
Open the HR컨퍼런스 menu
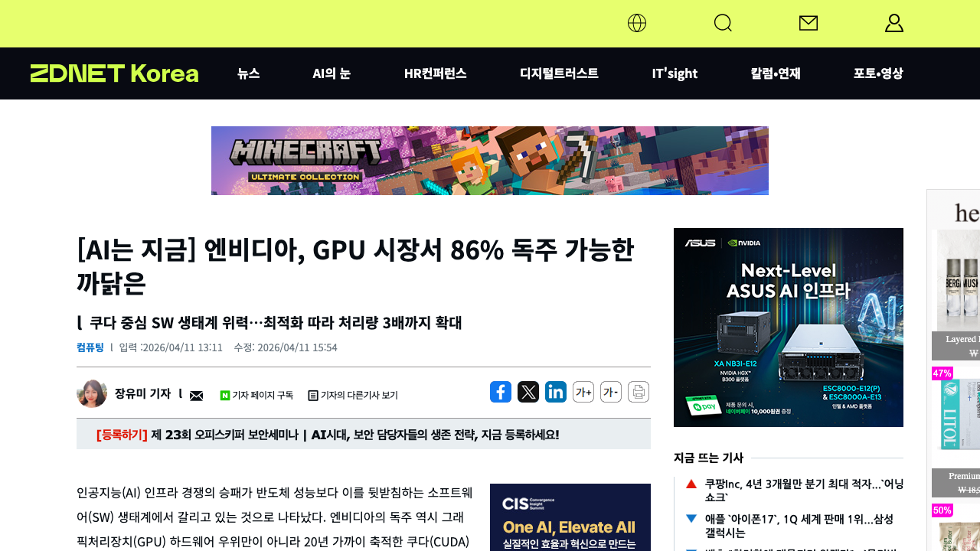pyautogui.click(x=436, y=73)
